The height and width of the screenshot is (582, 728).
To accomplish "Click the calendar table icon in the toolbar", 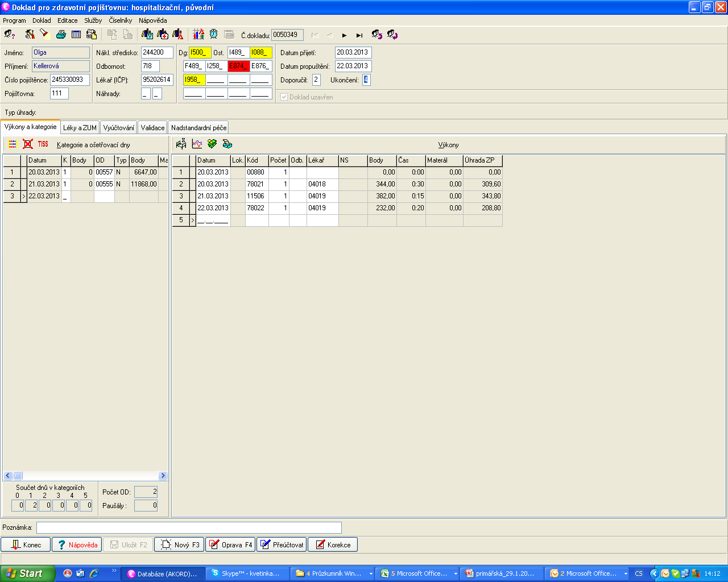I will pos(76,35).
